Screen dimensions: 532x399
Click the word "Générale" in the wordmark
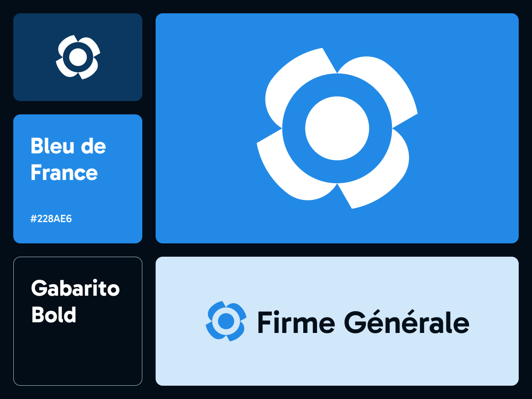tap(407, 322)
